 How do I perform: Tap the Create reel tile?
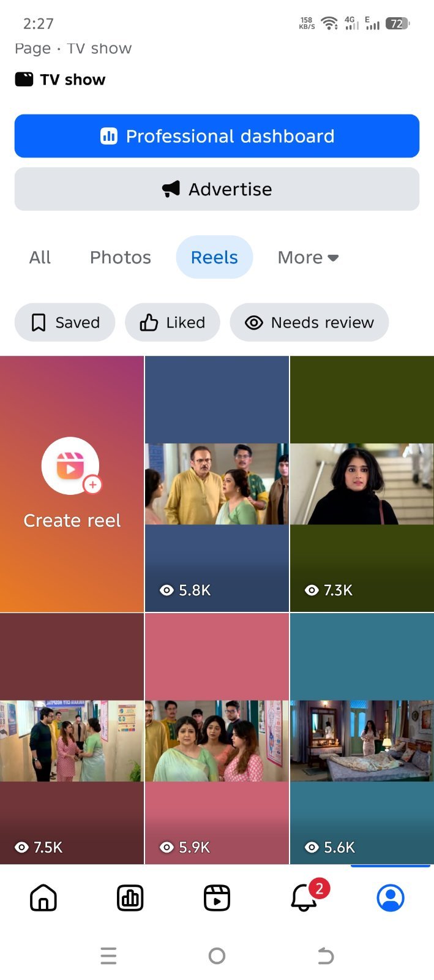click(x=72, y=484)
